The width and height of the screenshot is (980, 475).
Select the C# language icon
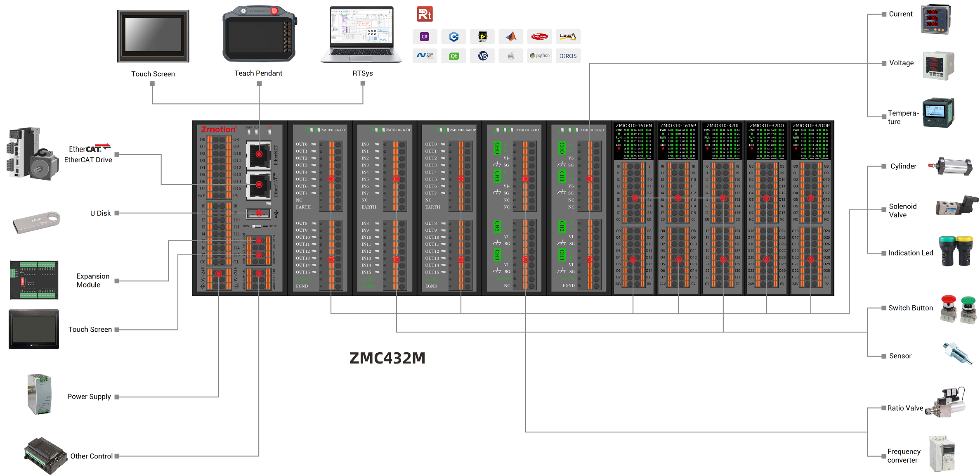tap(425, 37)
